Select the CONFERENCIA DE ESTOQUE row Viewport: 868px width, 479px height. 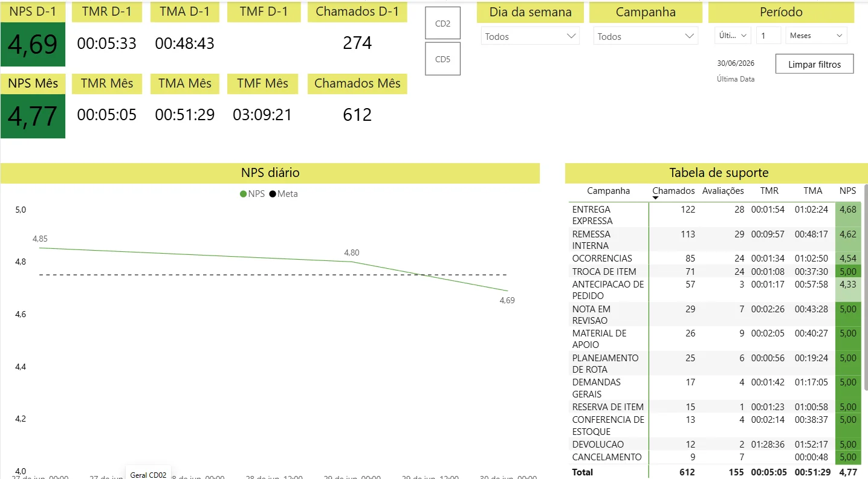[x=714, y=425]
